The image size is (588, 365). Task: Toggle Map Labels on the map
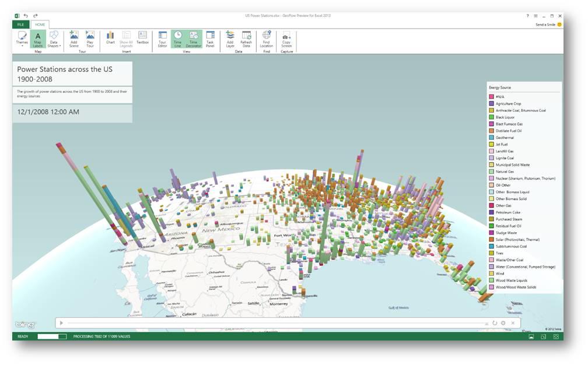(38, 38)
